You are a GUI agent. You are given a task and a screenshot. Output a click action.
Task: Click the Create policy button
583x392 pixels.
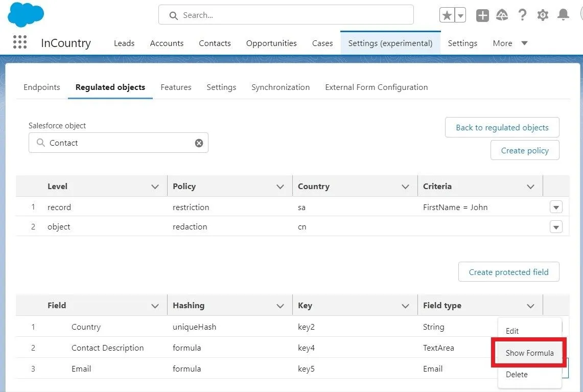tap(525, 150)
